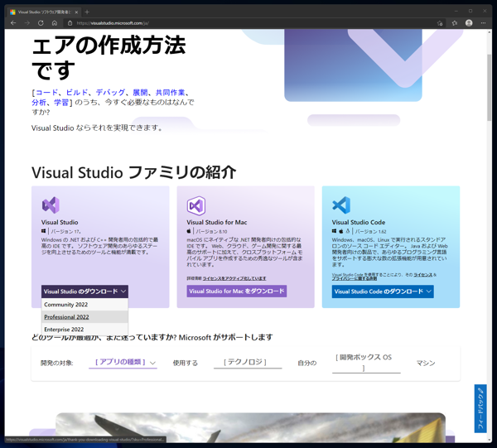Click the Apple icon under Visual Studio Code
Image resolution: width=497 pixels, height=448 pixels.
341,231
